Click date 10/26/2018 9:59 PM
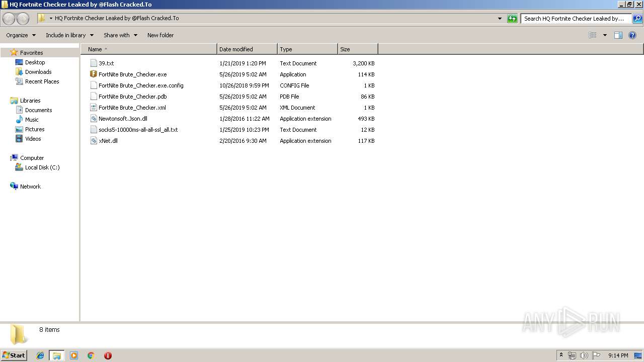Viewport: 644px width, 362px height. [244, 85]
